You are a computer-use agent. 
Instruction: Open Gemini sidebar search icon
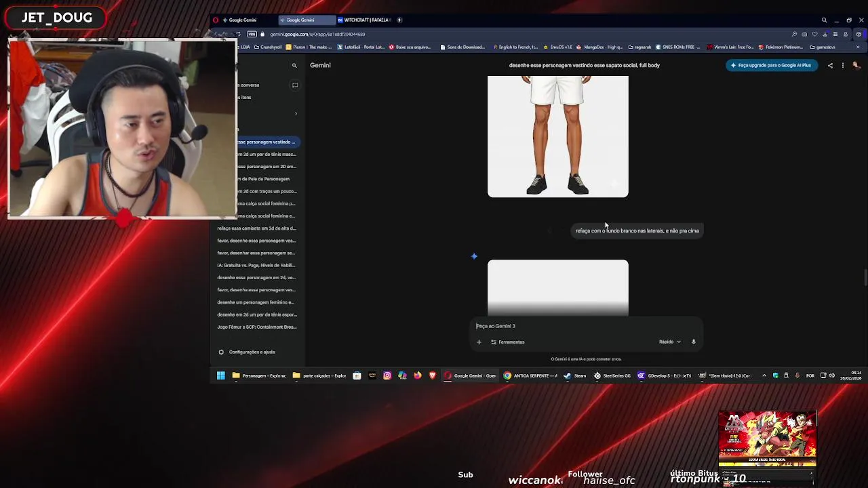tap(294, 66)
